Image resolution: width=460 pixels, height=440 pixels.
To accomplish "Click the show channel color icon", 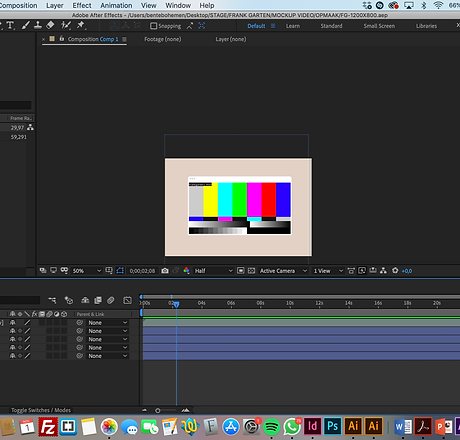I will 186,271.
